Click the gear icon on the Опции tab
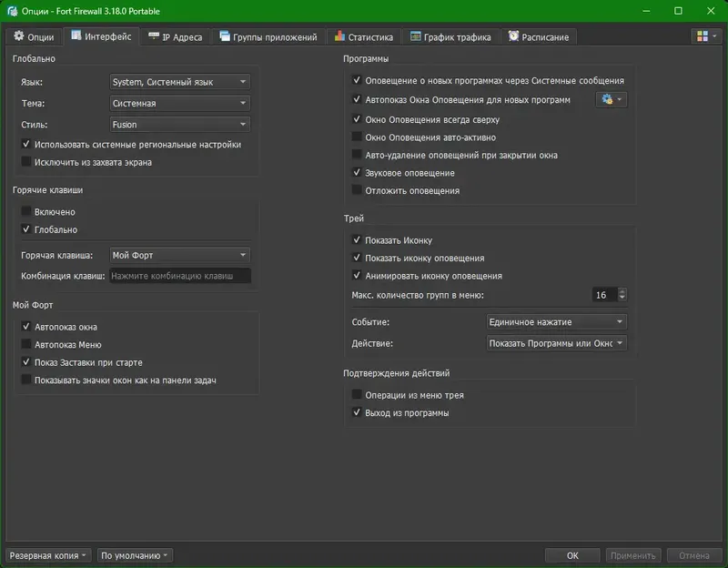 pyautogui.click(x=19, y=36)
